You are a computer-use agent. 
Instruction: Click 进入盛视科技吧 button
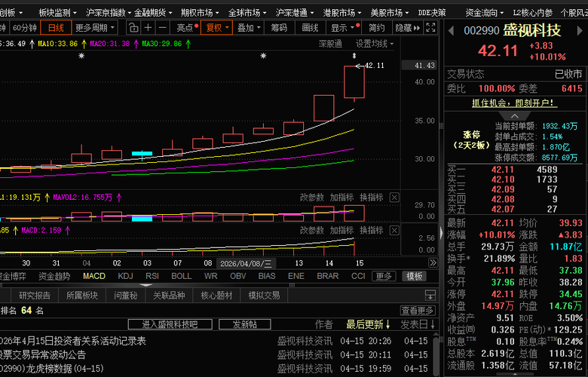[x=170, y=324]
